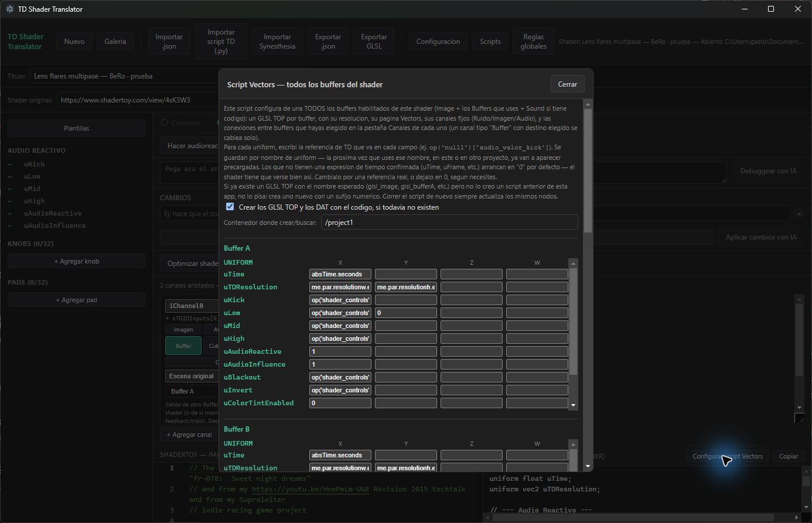
Task: Click Buffer A uTime X field 'absTime.seconds'
Action: [340, 274]
